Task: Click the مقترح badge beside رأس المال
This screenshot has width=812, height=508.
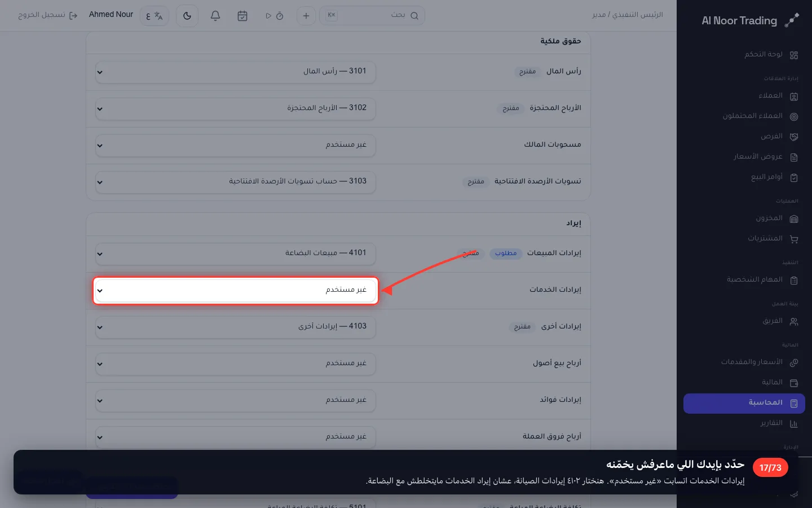Action: coord(527,72)
